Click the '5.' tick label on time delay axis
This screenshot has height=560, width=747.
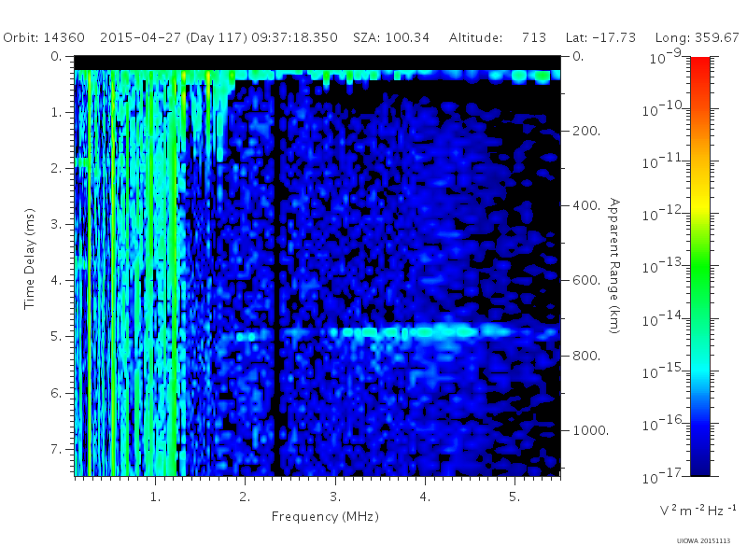tap(56, 336)
